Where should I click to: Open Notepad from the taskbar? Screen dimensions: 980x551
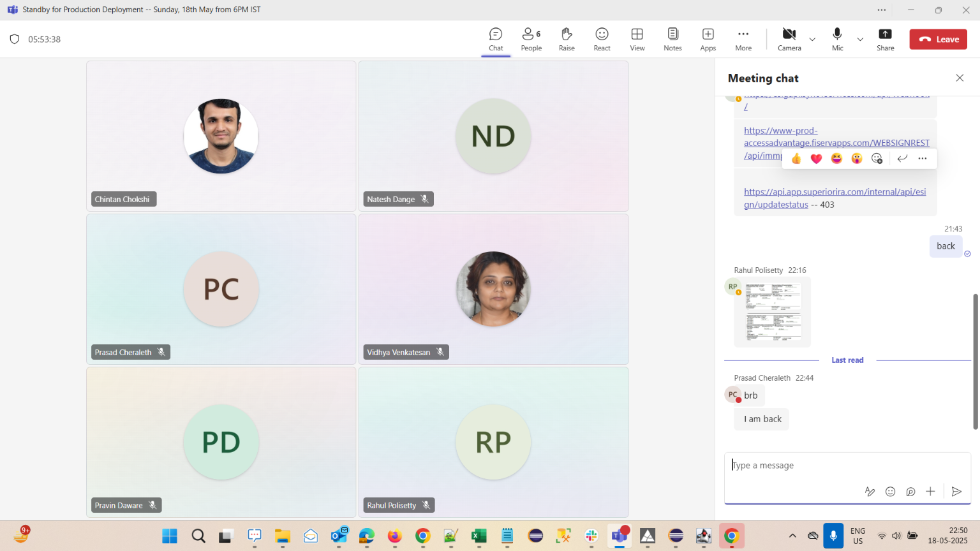click(507, 536)
